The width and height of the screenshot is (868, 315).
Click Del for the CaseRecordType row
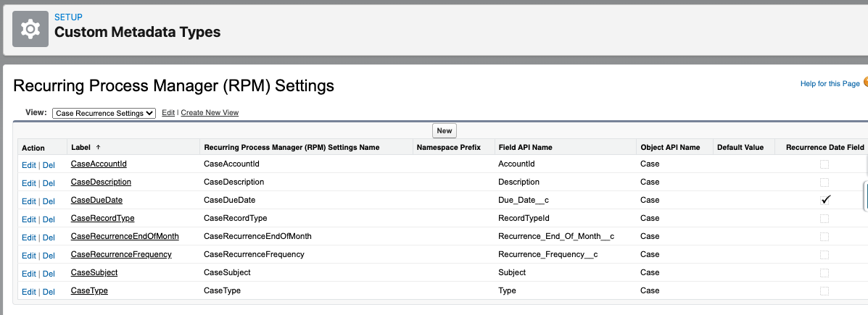(49, 219)
